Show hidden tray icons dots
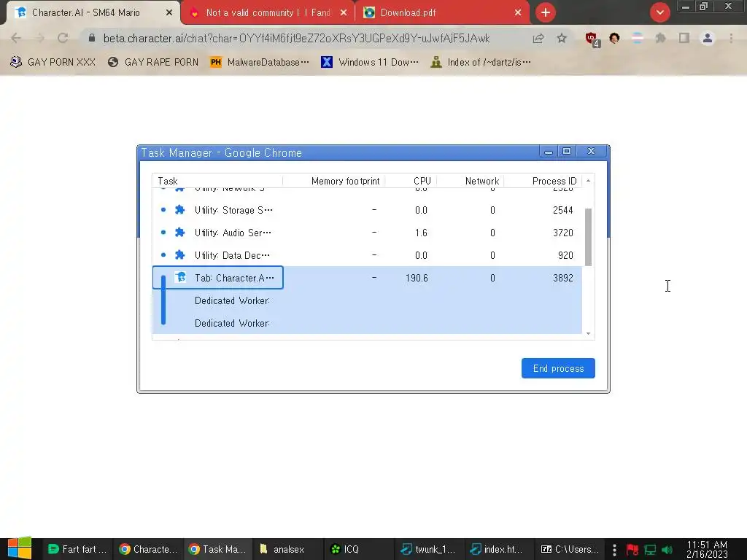 (x=614, y=550)
